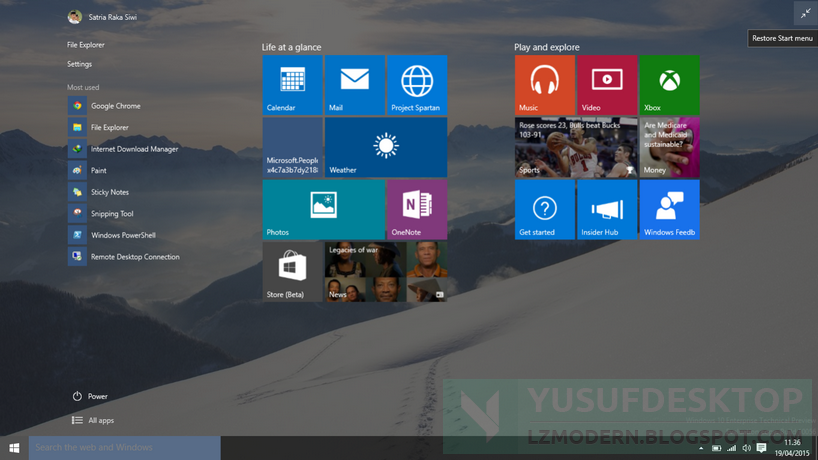The height and width of the screenshot is (460, 818).
Task: Open the Windows Feedback tile
Action: point(669,210)
